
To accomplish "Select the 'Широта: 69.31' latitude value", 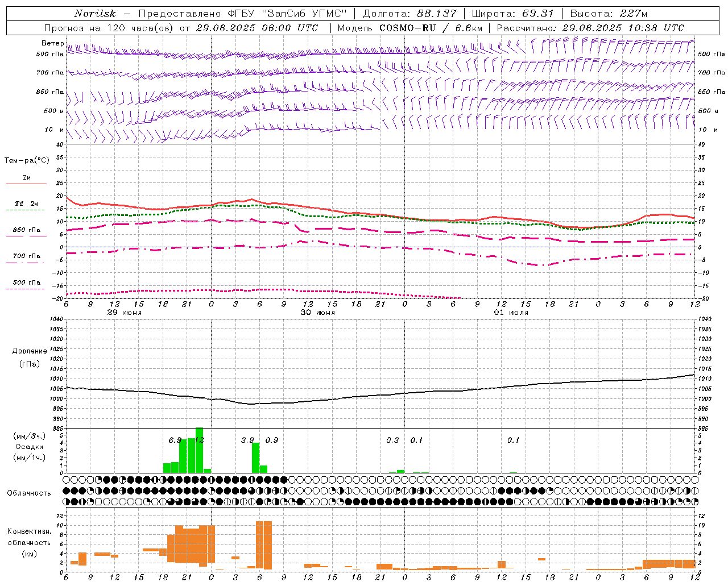I will [513, 14].
